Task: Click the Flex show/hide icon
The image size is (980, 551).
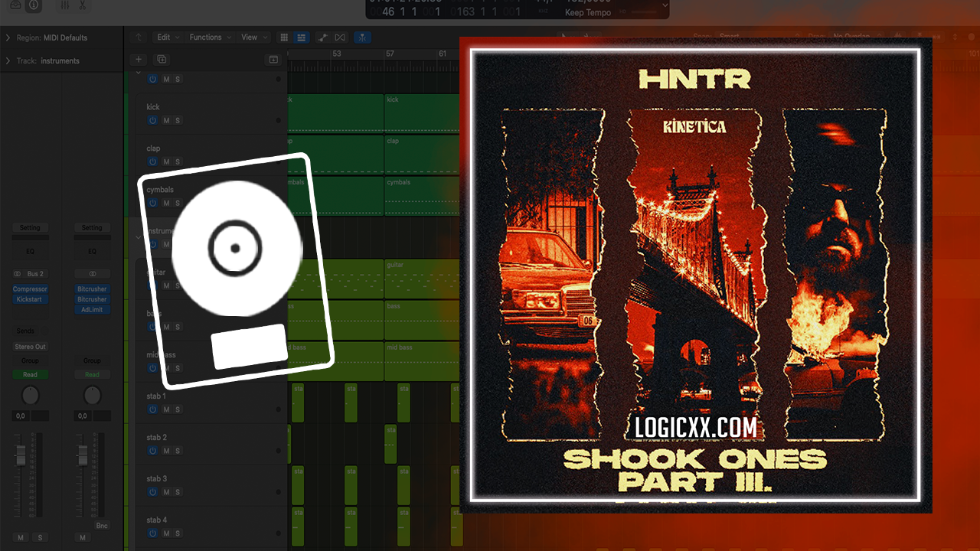Action: pos(340,37)
